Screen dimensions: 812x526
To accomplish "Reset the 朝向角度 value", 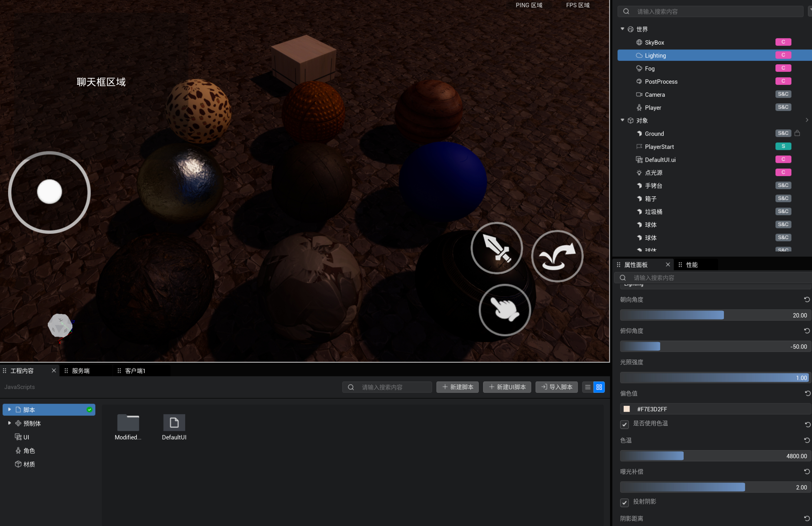I will [807, 299].
